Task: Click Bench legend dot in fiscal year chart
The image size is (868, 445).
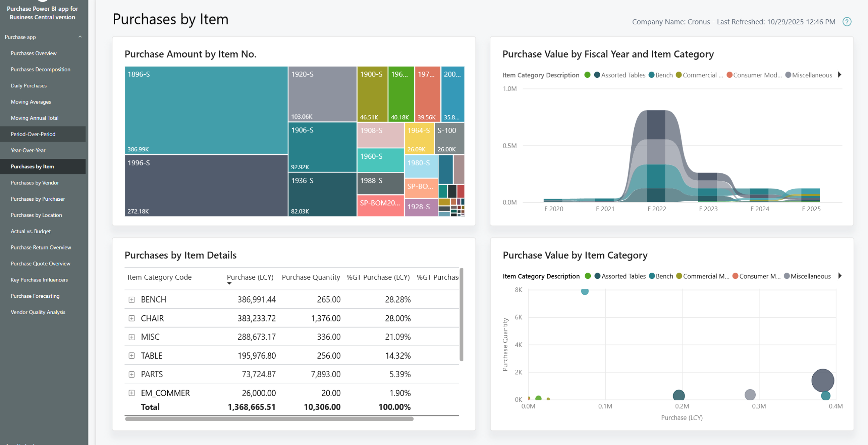Action: (651, 75)
